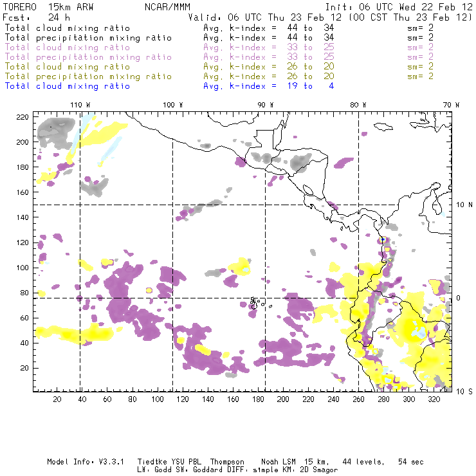Screen dimensions: 476x476
Task: Select the '10 S' latitude label
Action: [x=464, y=392]
